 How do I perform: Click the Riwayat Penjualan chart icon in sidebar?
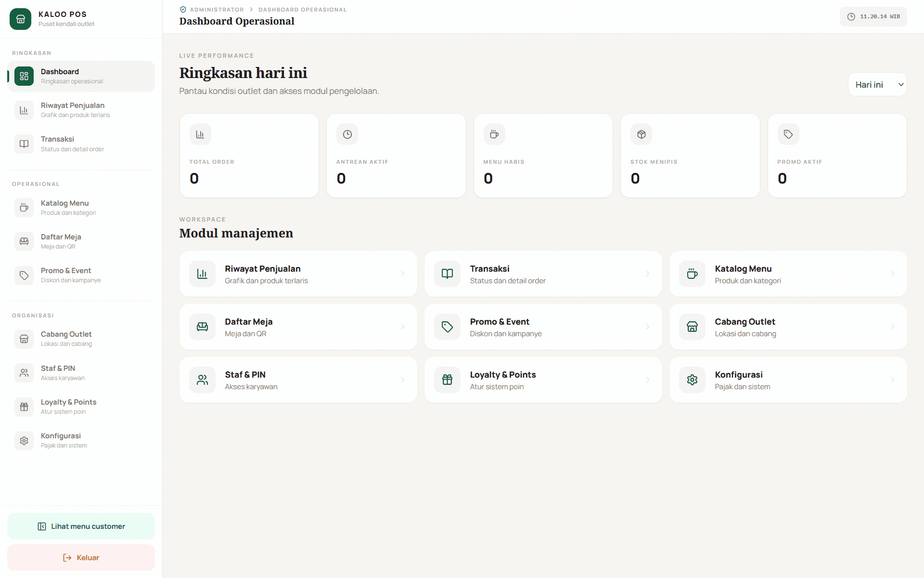coord(24,110)
